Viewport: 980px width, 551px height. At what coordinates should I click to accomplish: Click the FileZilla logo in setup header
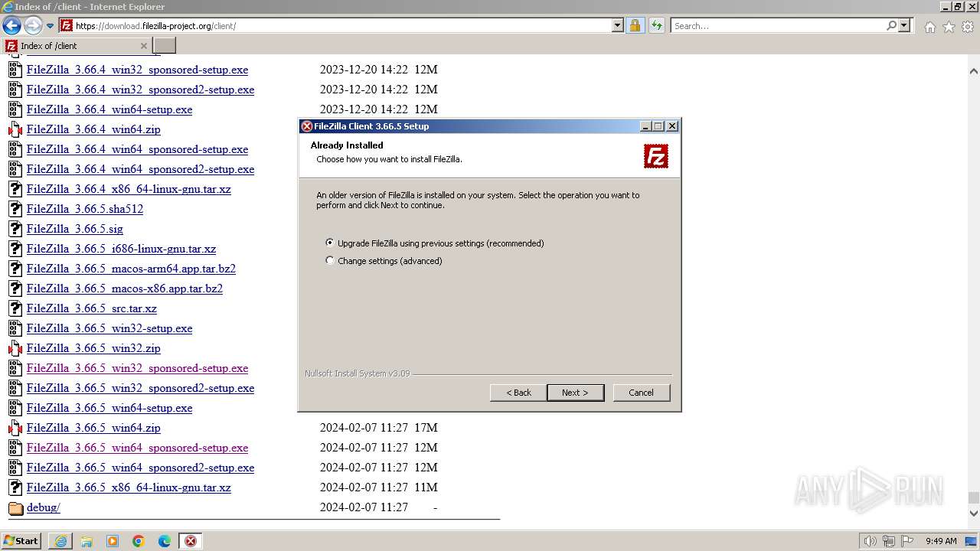[656, 156]
